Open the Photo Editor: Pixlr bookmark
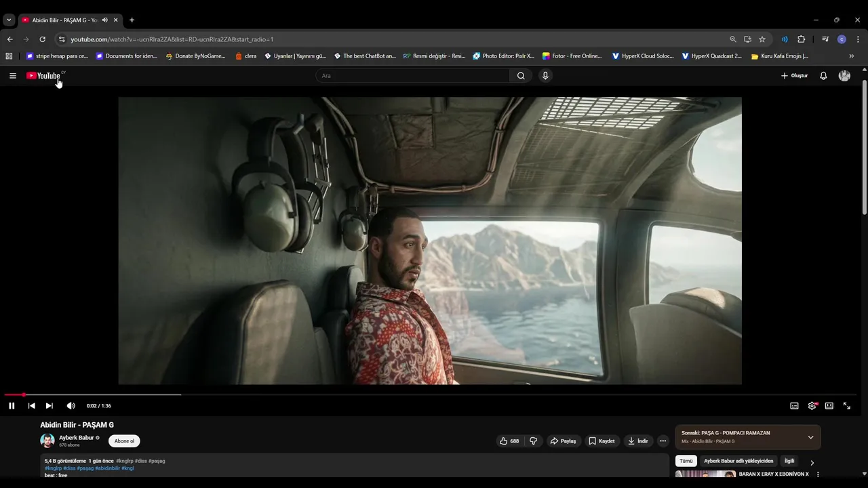Viewport: 868px width, 488px height. (504, 56)
